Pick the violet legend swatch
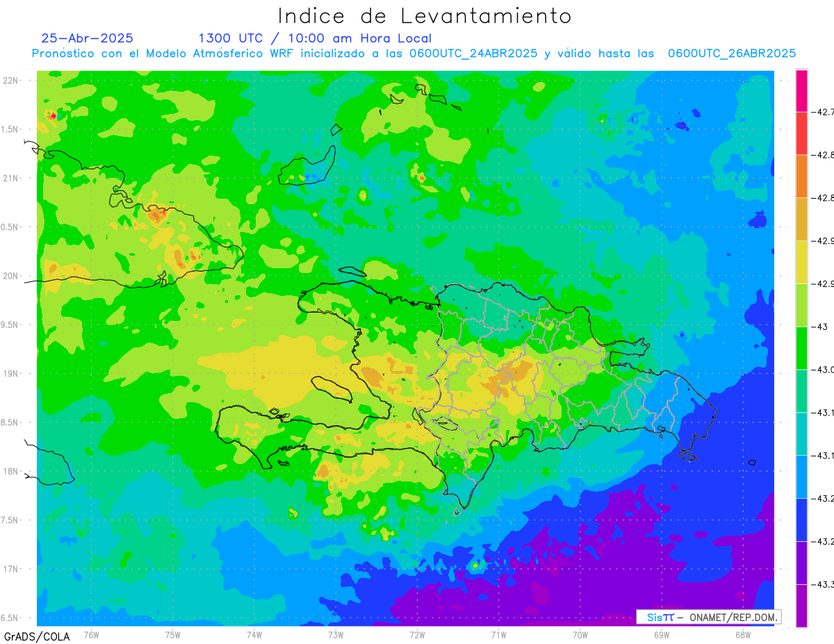The image size is (834, 644). click(x=801, y=563)
